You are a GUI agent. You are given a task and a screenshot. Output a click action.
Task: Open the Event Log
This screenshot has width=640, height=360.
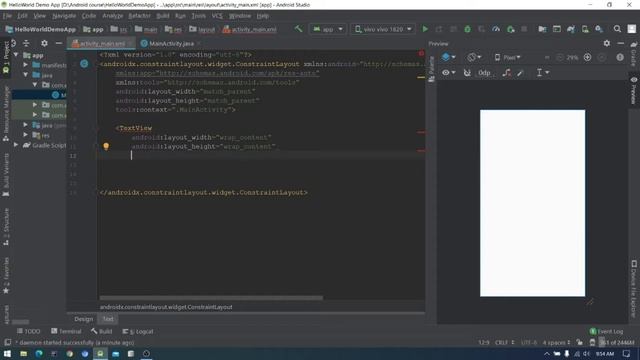point(607,331)
